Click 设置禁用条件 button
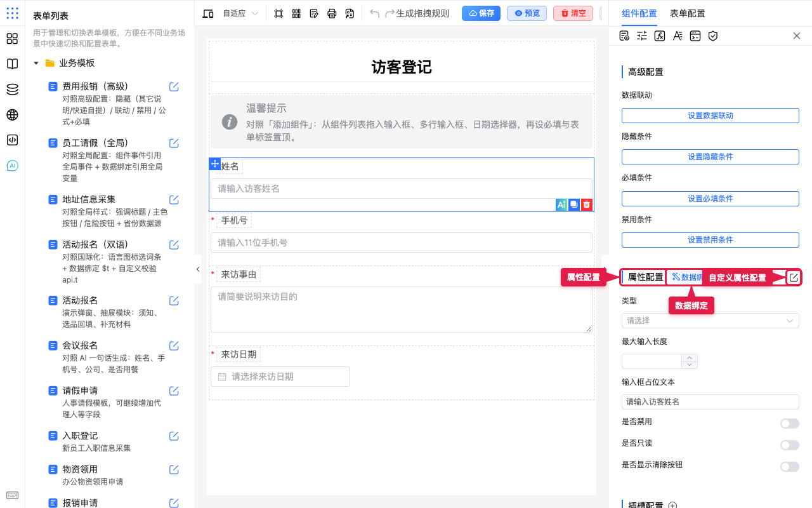 [710, 240]
